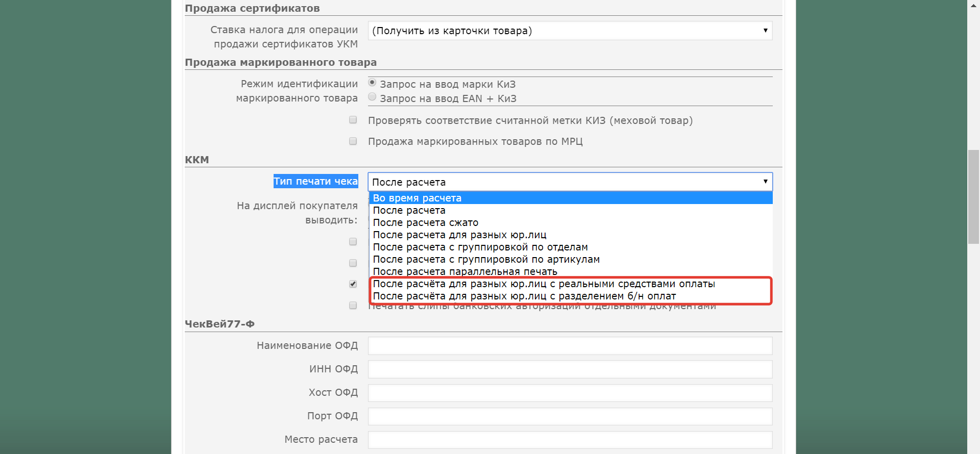Select radio 'Запрос на ввод марки КиЗ'
Viewport: 980px width, 454px height.
tap(372, 83)
